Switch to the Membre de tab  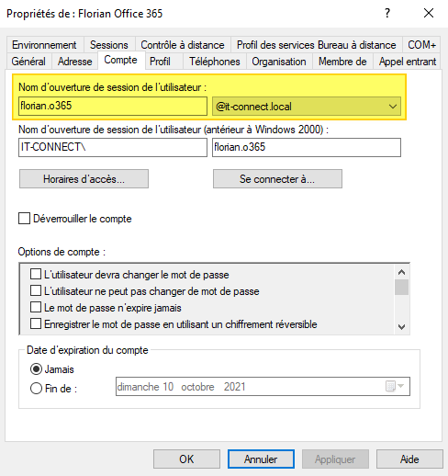click(342, 62)
